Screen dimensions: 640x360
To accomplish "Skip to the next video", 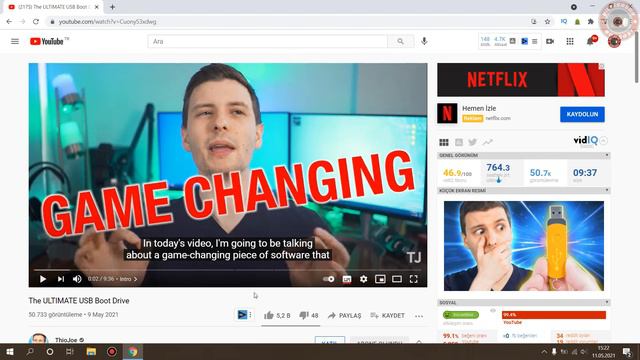I will pos(61,279).
